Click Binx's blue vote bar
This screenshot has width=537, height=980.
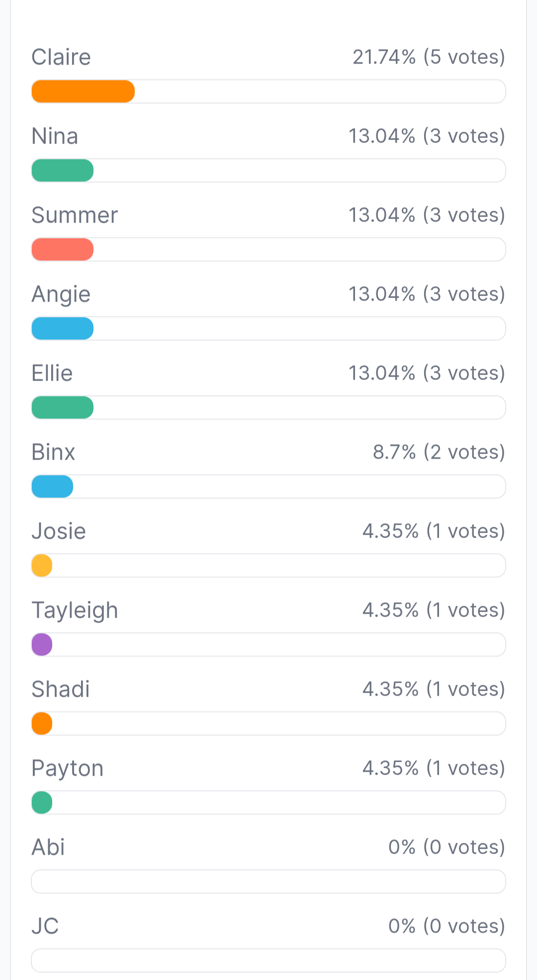[x=52, y=487]
